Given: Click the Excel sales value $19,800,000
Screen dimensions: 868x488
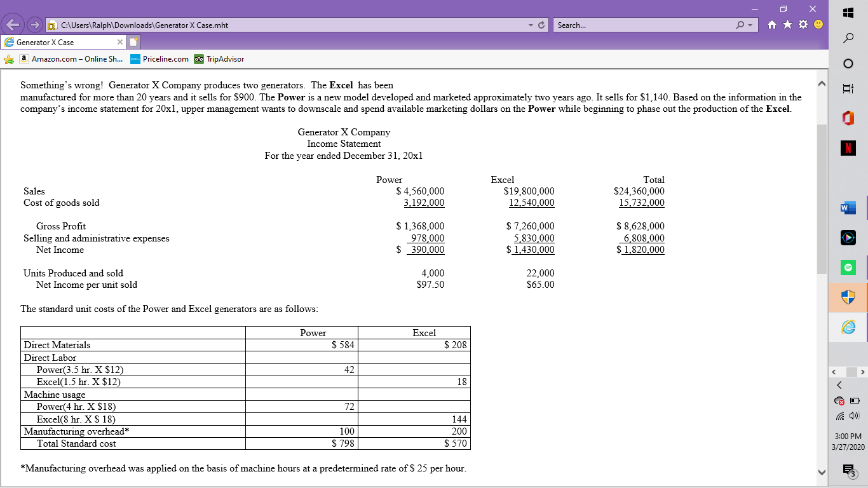Looking at the screenshot, I should point(529,191).
